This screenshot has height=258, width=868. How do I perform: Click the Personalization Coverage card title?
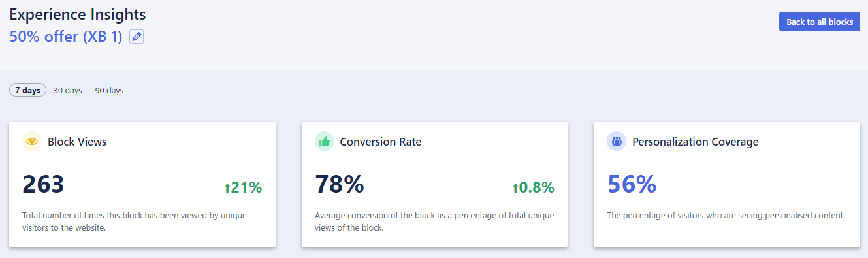click(696, 142)
